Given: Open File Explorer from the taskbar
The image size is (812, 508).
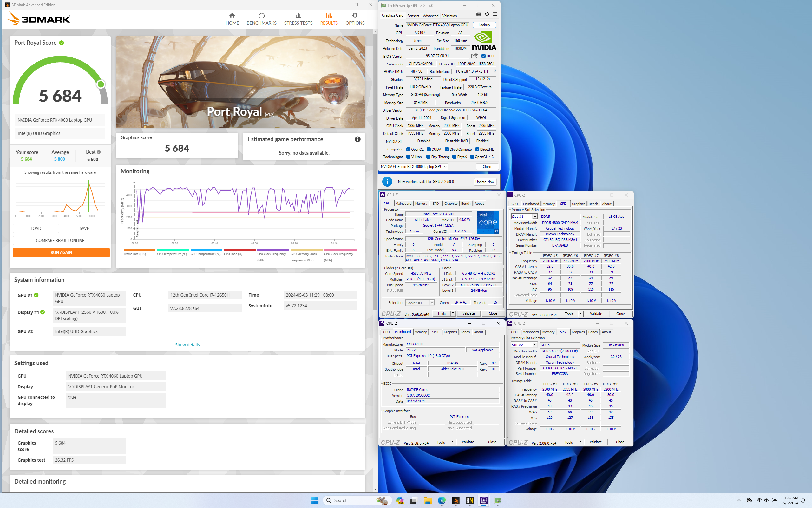Looking at the screenshot, I should pos(428,500).
